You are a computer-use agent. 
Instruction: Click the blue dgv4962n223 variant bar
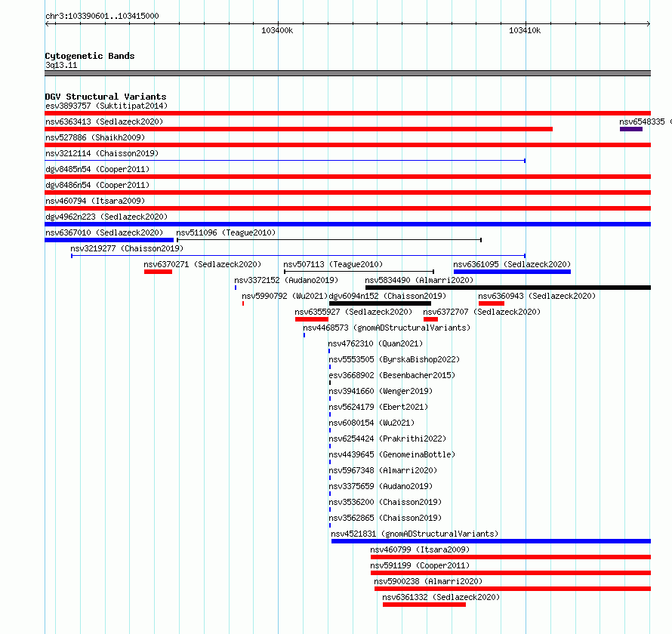(347, 224)
